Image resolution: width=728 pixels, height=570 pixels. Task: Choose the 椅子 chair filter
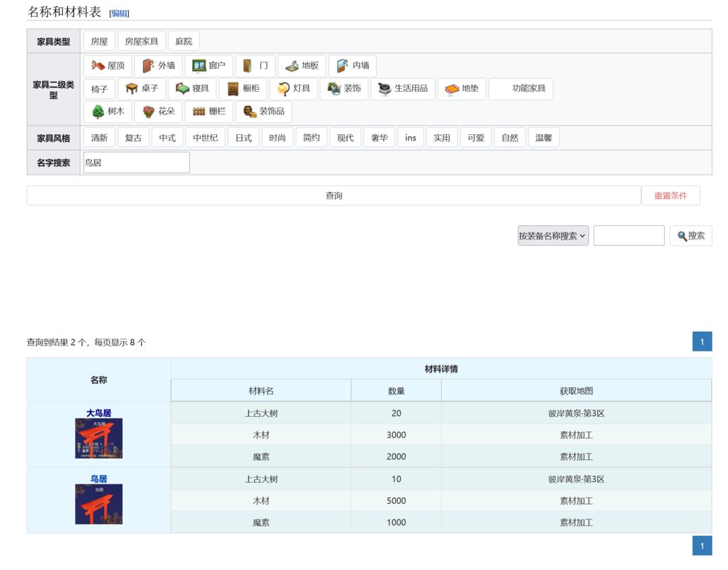[99, 88]
